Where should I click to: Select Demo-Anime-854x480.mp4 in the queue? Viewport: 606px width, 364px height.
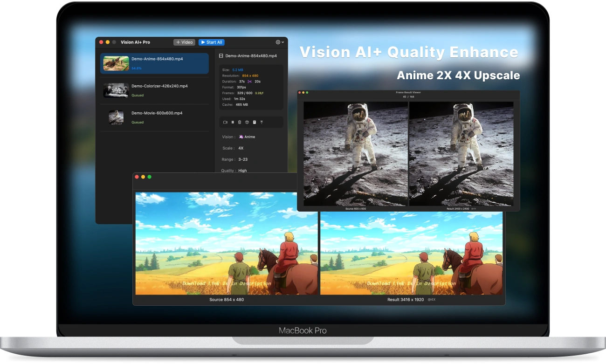(x=154, y=63)
